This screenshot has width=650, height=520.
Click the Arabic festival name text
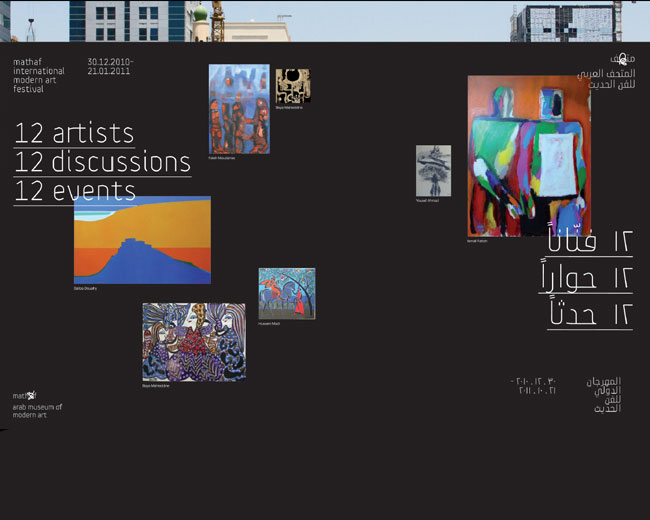[x=604, y=395]
